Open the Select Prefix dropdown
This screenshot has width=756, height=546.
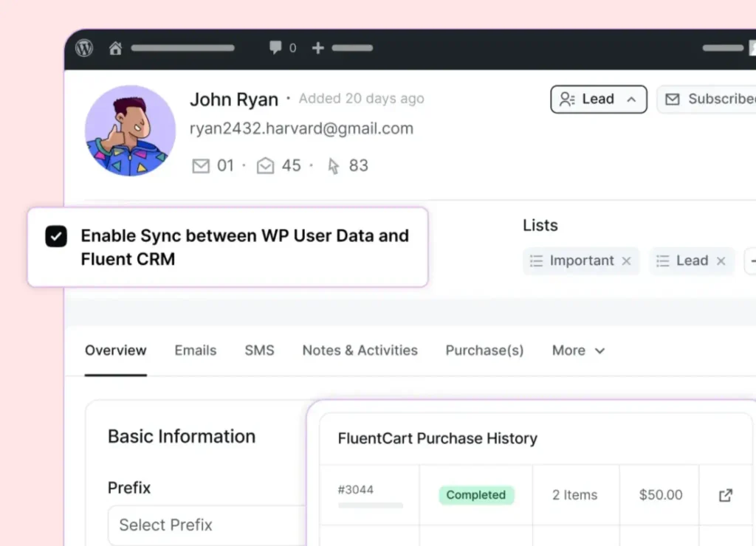pos(207,525)
